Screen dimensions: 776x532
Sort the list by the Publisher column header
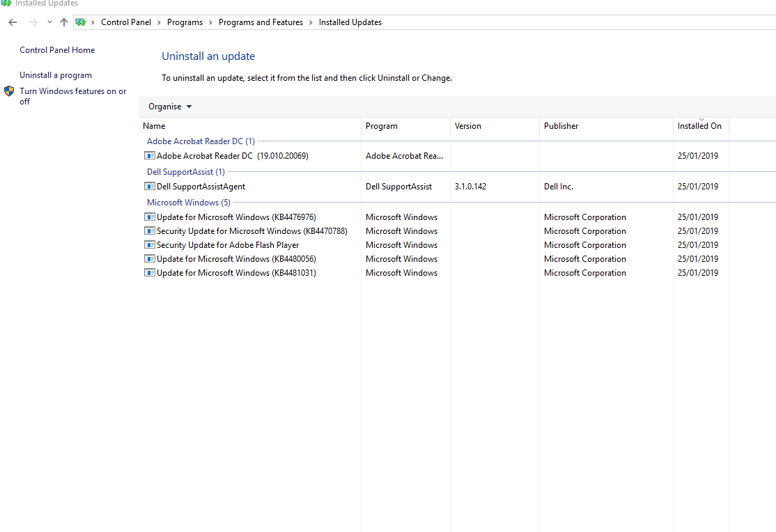pyautogui.click(x=561, y=126)
